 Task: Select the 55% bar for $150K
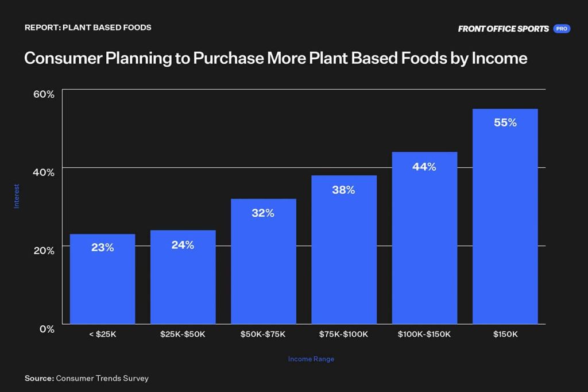(505, 216)
